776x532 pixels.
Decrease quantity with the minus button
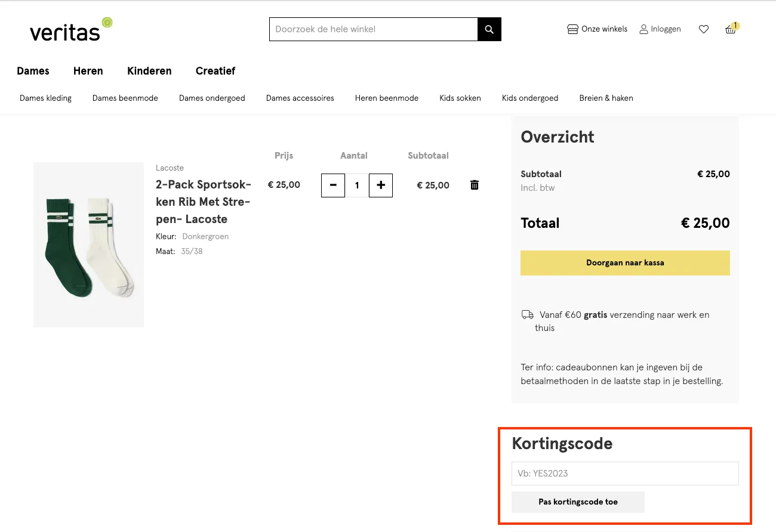(x=332, y=185)
